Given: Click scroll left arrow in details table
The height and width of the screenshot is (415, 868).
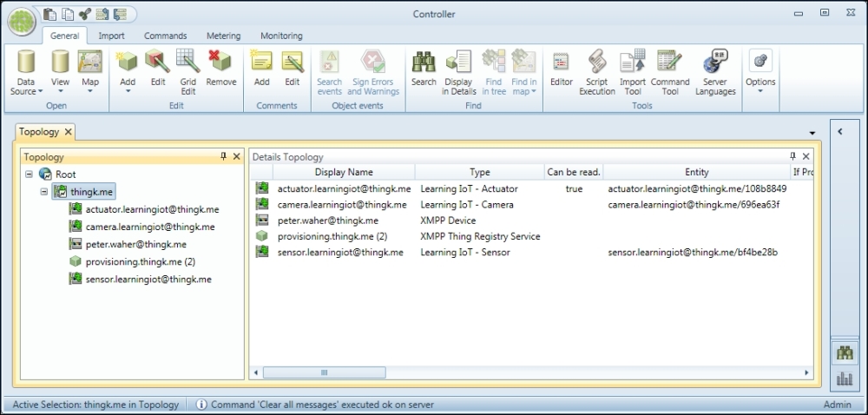Looking at the screenshot, I should [x=256, y=373].
